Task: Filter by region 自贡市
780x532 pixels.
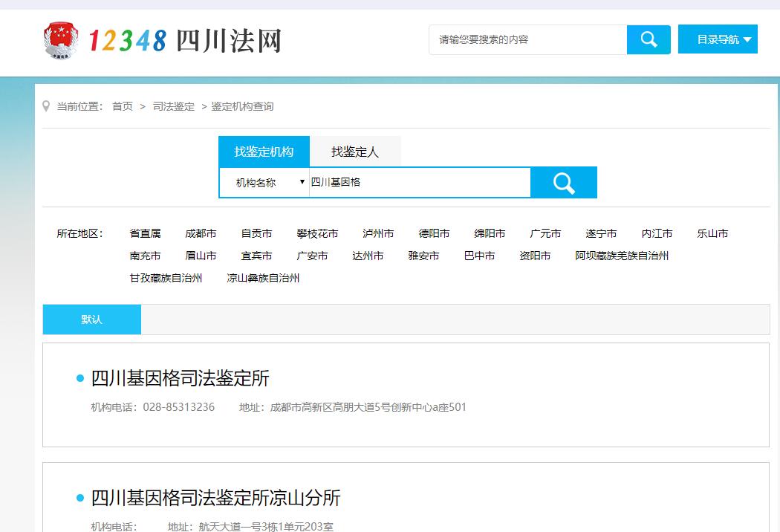Action: (257, 233)
